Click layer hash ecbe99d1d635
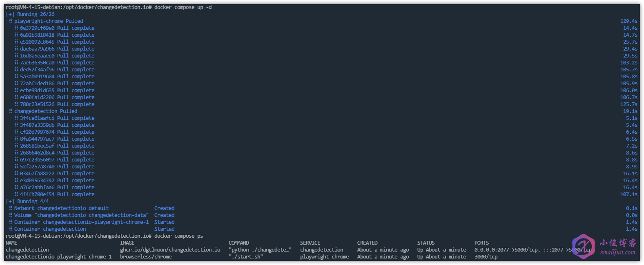644x265 pixels. (37, 91)
